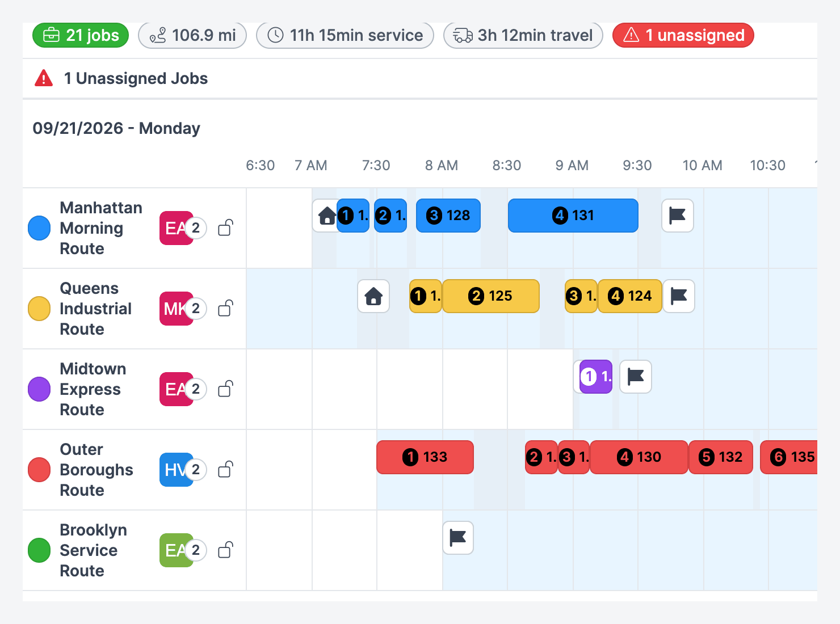Select red job 4 labeled 130
Viewport: 840px width, 624px height.
[x=639, y=457]
